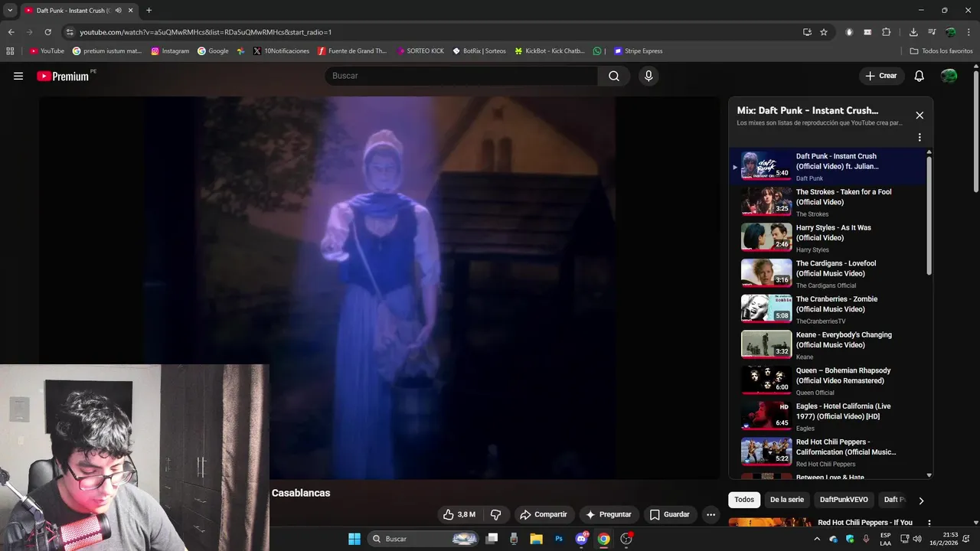Open the Stripe Express bookmark
980x551 pixels.
[639, 51]
